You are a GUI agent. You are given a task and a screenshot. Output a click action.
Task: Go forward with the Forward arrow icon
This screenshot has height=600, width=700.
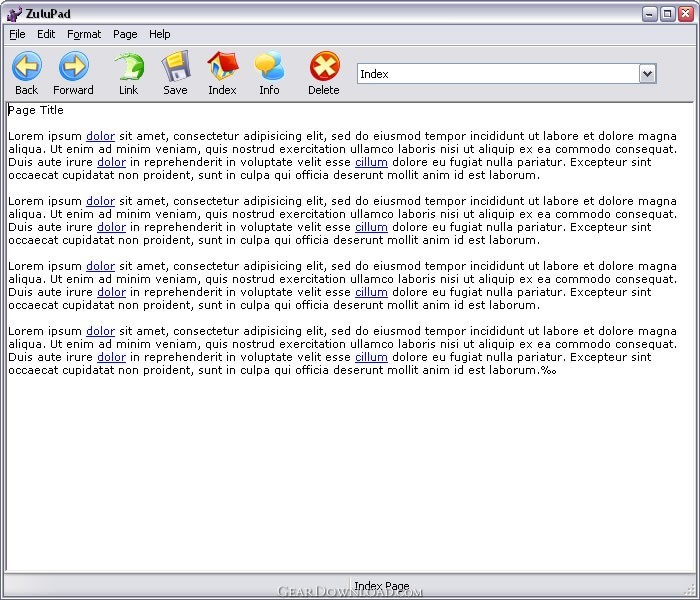74,66
